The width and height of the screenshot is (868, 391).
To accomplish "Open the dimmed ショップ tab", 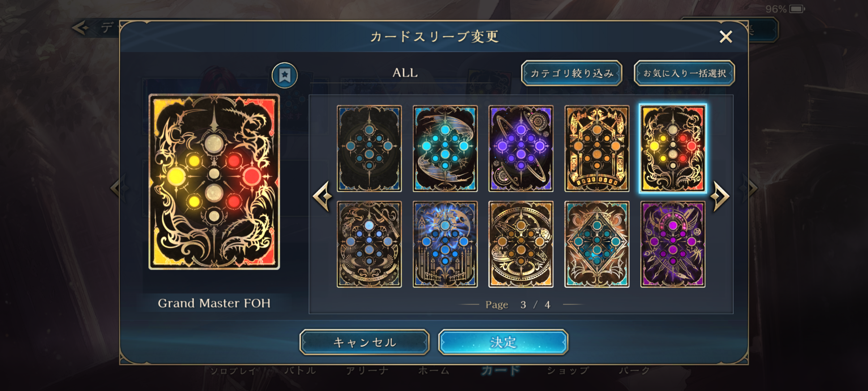I will click(x=567, y=371).
